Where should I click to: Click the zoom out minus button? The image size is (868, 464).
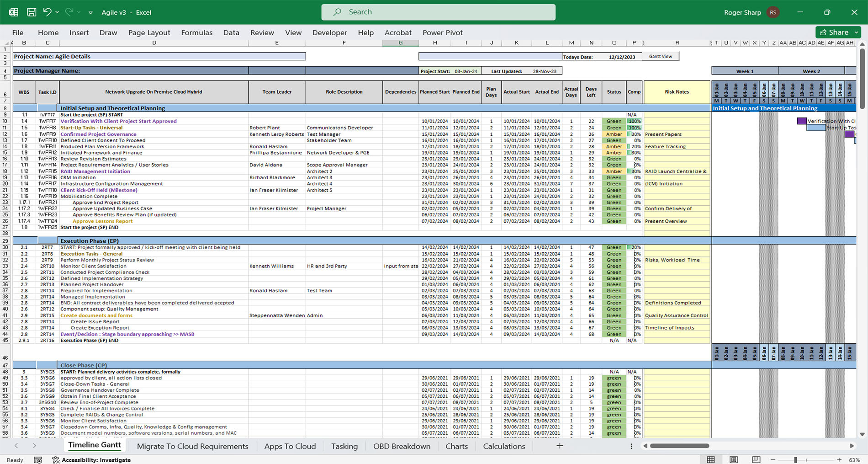coord(773,460)
